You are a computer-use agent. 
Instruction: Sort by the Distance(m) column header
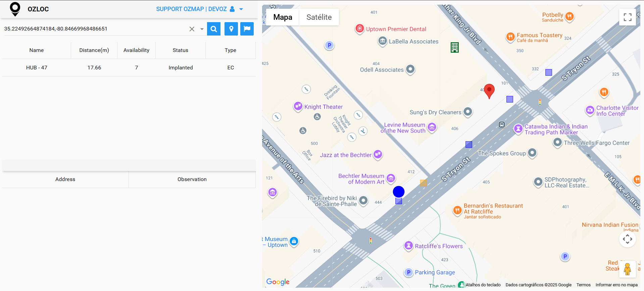94,50
